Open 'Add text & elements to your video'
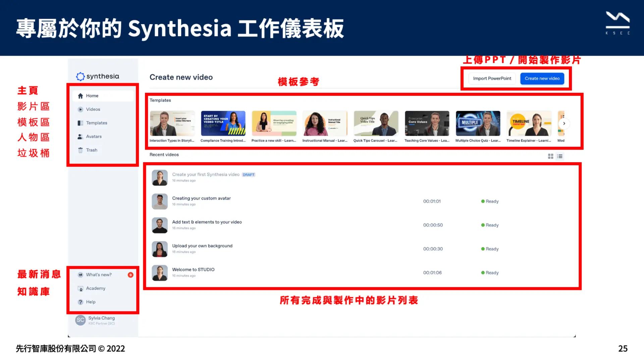Image resolution: width=644 pixels, height=362 pixels. pyautogui.click(x=207, y=222)
